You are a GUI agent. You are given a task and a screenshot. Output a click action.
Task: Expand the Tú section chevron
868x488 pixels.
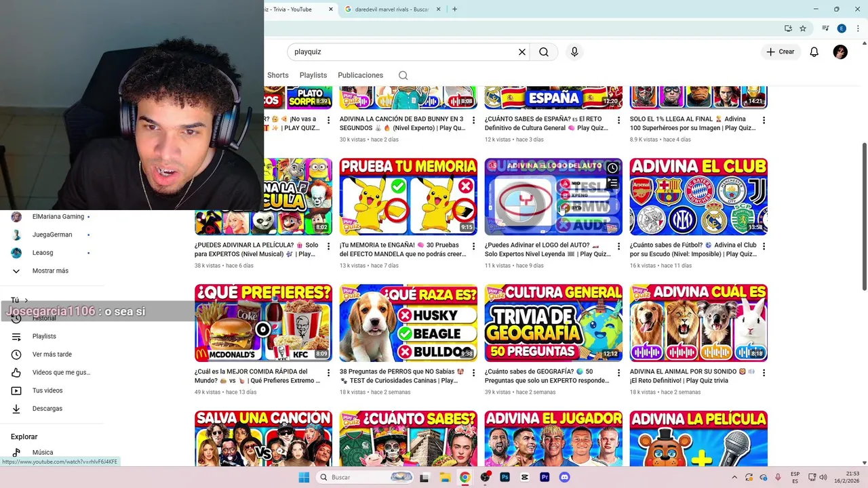tap(26, 300)
